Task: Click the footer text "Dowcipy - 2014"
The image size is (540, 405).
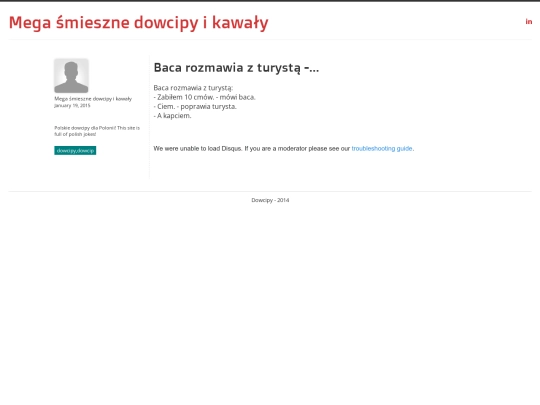Action: pyautogui.click(x=270, y=200)
